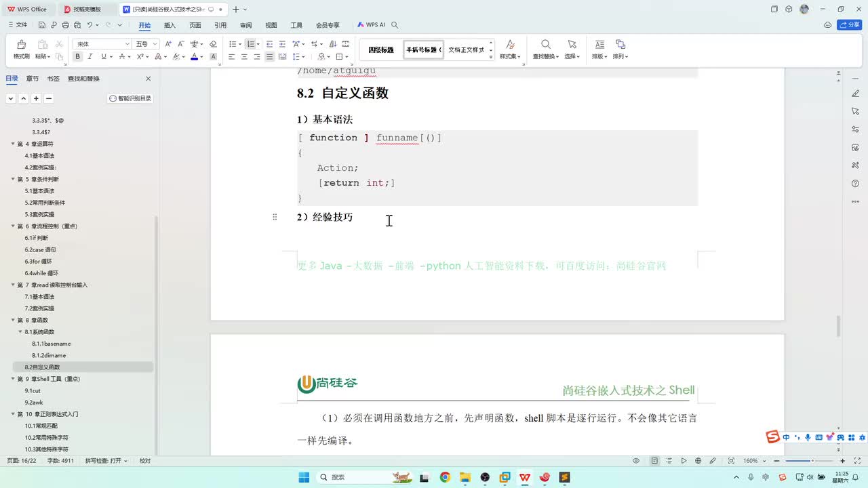Click the zoom slider handle
Image resolution: width=868 pixels, height=488 pixels.
[x=813, y=461]
